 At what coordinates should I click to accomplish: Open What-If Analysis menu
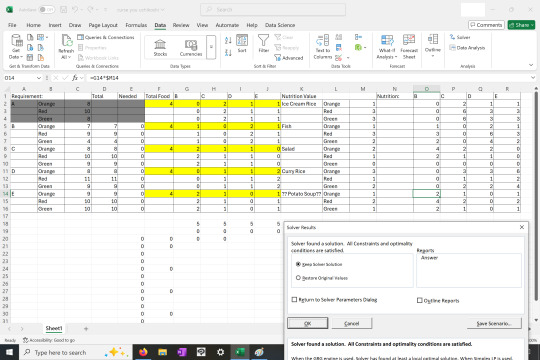click(387, 47)
